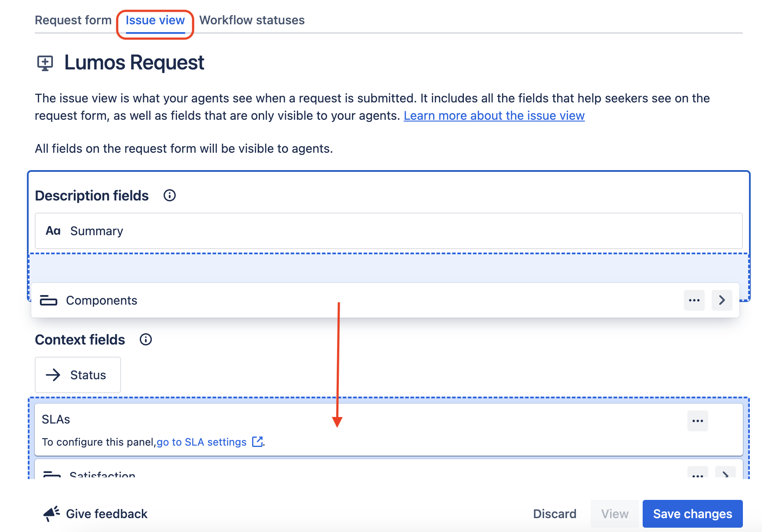Open the Learn more about issue view link

click(494, 115)
